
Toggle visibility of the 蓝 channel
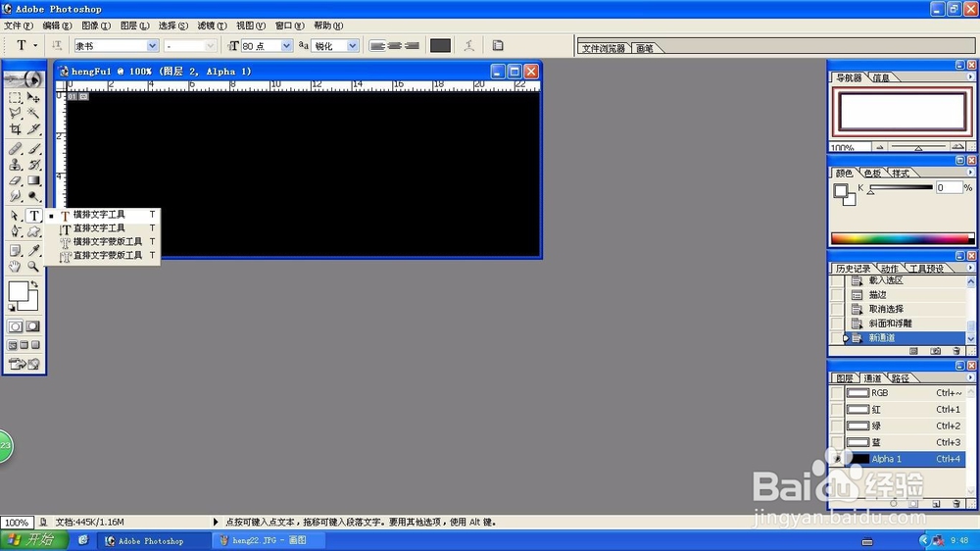click(x=837, y=442)
